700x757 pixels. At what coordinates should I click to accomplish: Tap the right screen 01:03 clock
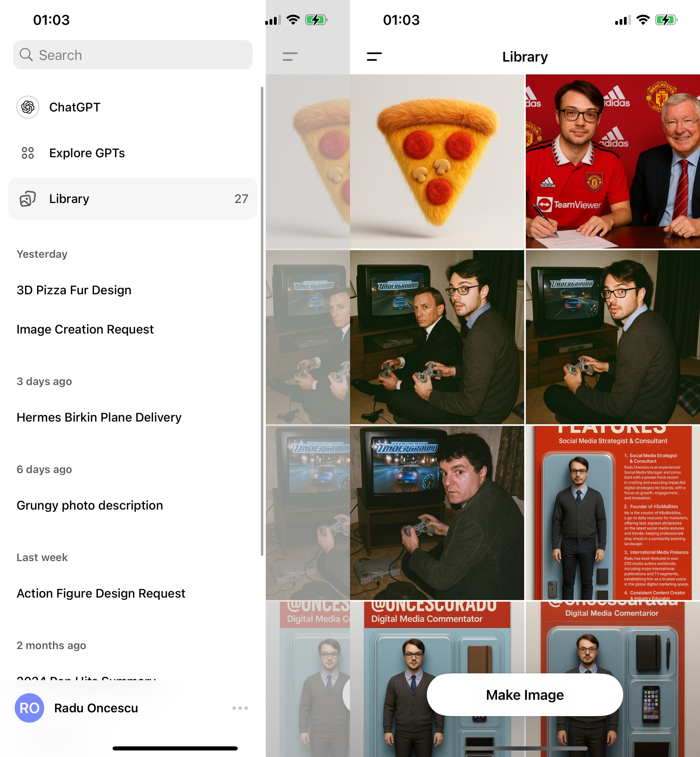coord(402,20)
